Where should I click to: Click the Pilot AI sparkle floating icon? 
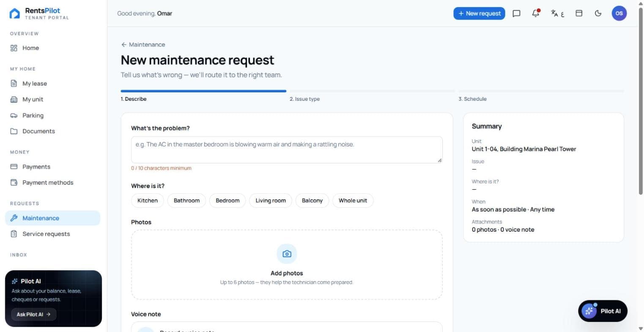click(x=589, y=311)
